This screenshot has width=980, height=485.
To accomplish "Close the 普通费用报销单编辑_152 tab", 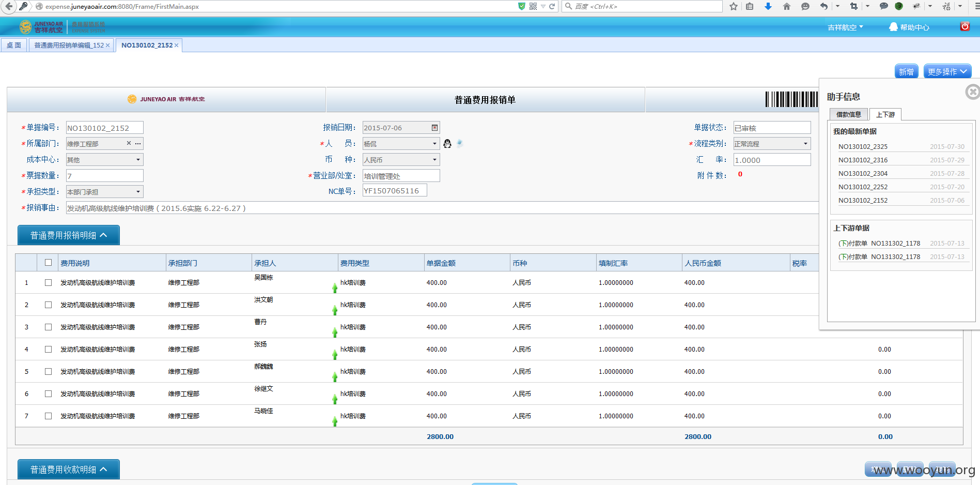I will tap(107, 46).
